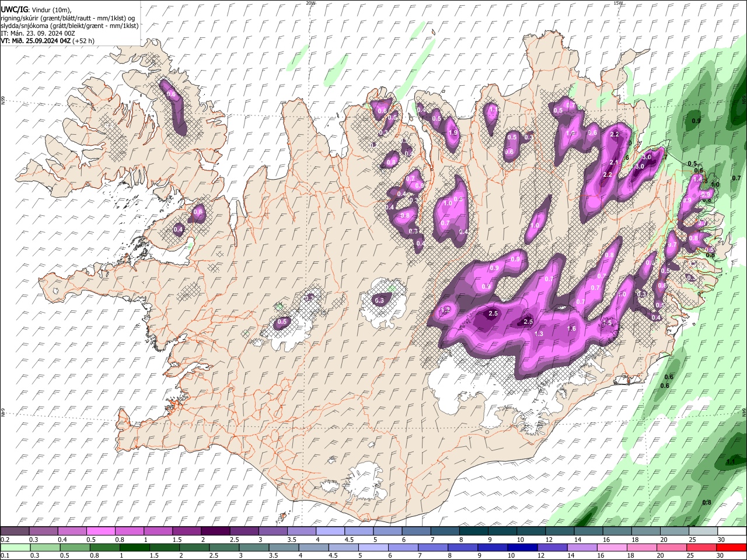Click the 2.1 snowfall value in the northeast
747x560 pixels.
[613, 163]
